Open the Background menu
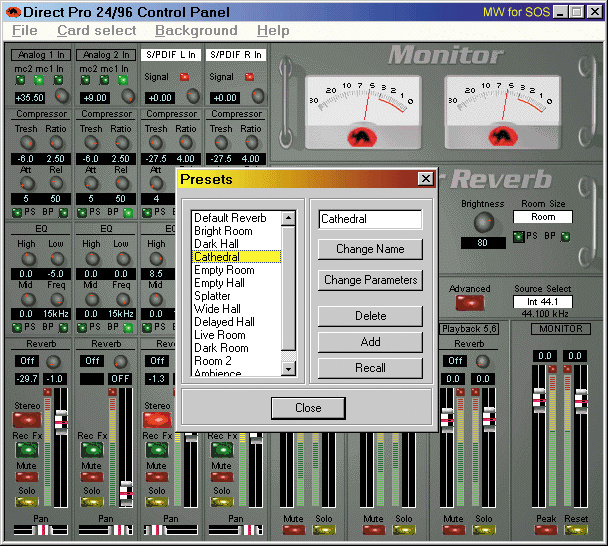This screenshot has width=608, height=546. (196, 31)
